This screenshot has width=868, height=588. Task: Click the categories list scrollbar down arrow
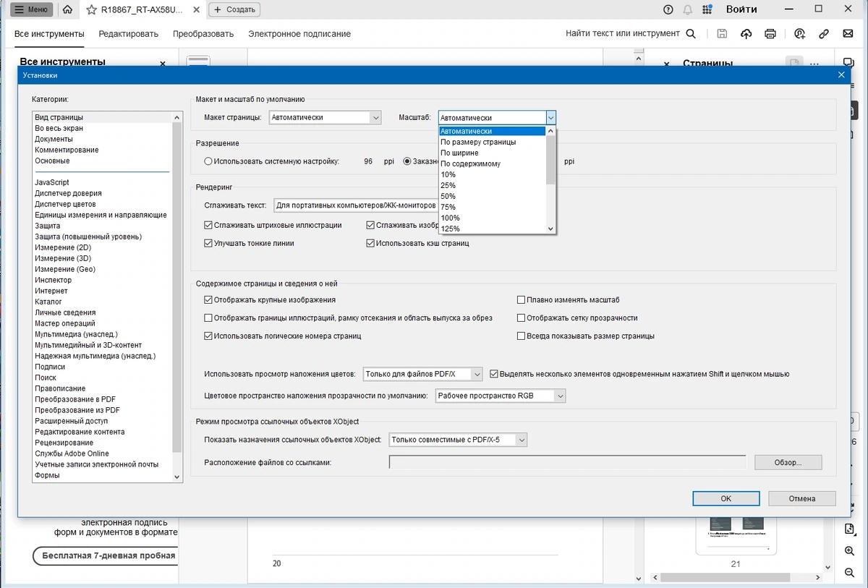pyautogui.click(x=177, y=477)
